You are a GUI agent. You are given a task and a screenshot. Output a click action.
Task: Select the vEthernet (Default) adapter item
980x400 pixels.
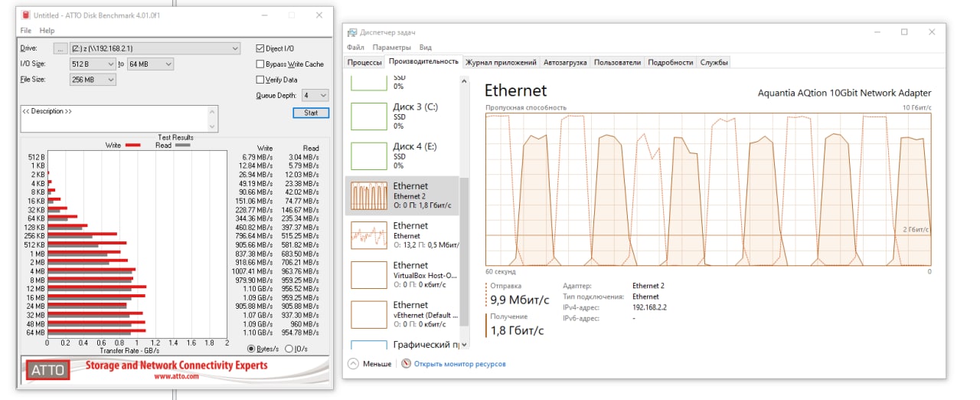click(402, 315)
